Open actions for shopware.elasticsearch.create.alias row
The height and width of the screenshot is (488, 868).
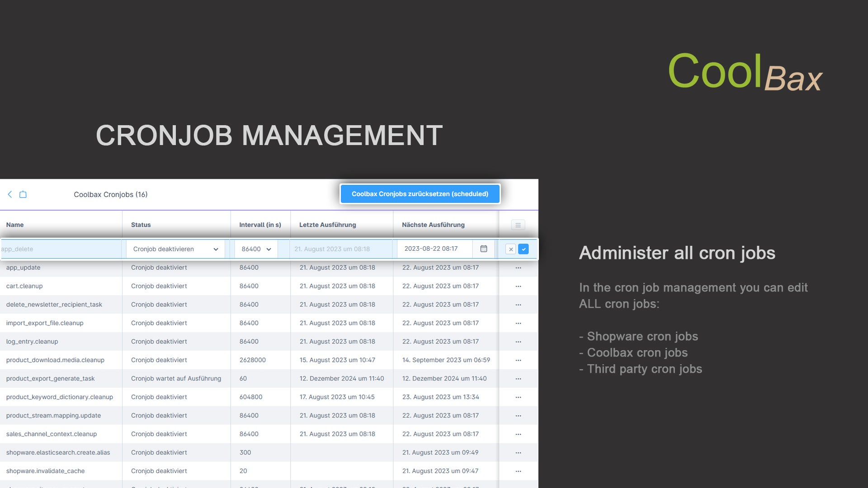pos(518,453)
